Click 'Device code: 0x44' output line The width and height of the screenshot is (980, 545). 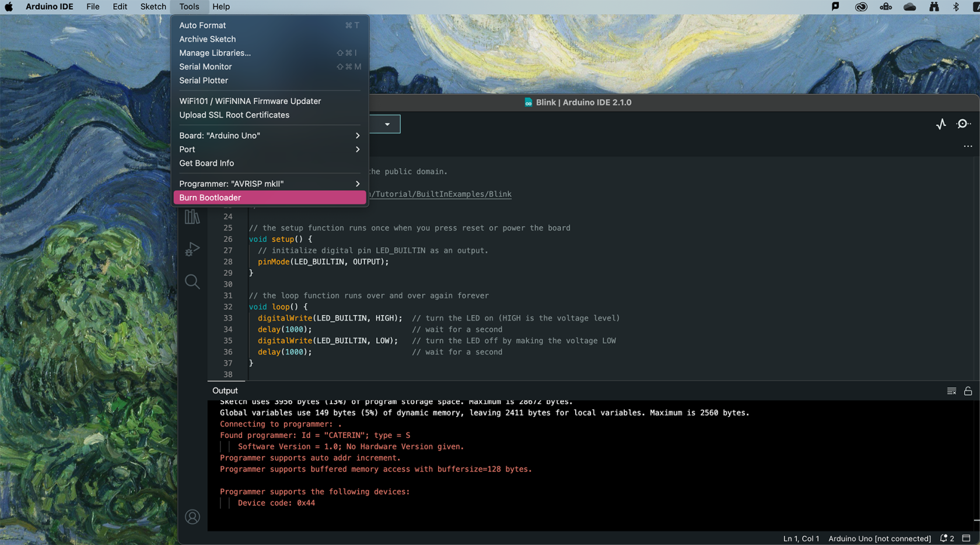(x=276, y=503)
